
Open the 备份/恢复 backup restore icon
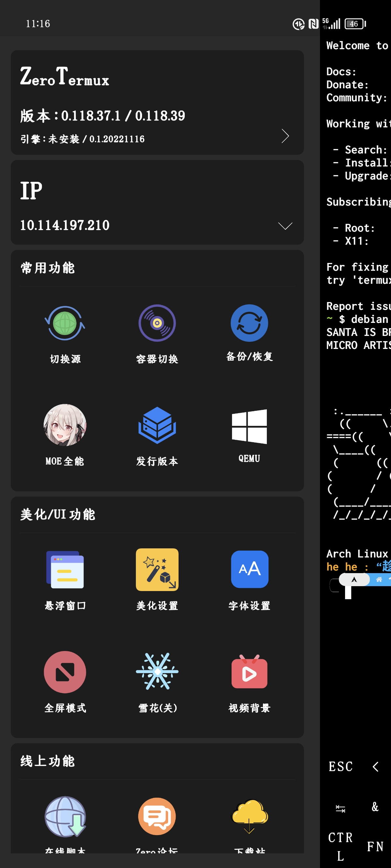click(249, 324)
